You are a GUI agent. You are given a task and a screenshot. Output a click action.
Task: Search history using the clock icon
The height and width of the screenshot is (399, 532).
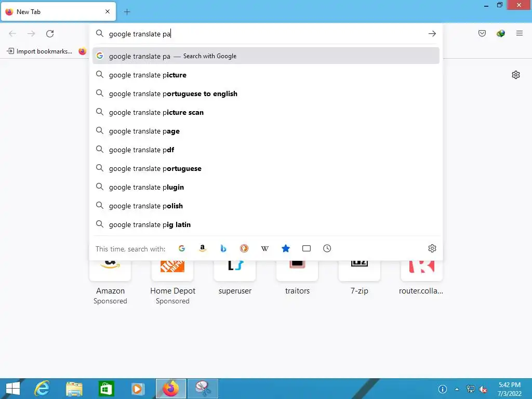pos(327,248)
